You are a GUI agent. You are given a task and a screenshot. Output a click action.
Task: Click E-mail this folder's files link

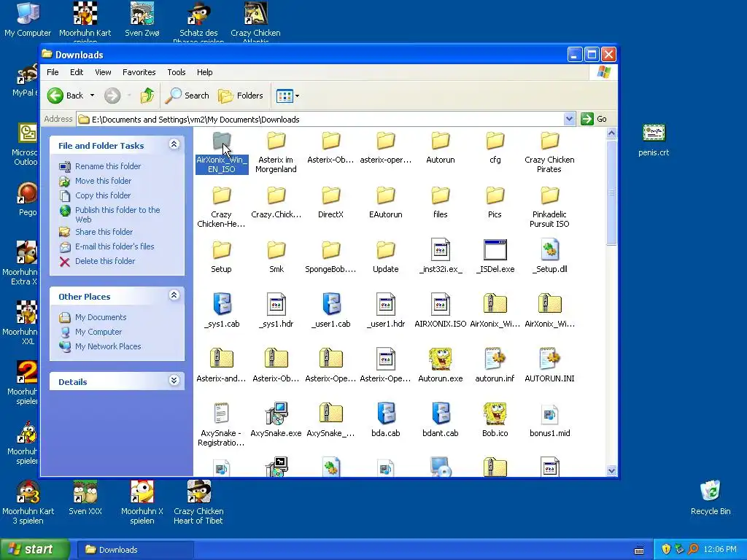click(115, 246)
